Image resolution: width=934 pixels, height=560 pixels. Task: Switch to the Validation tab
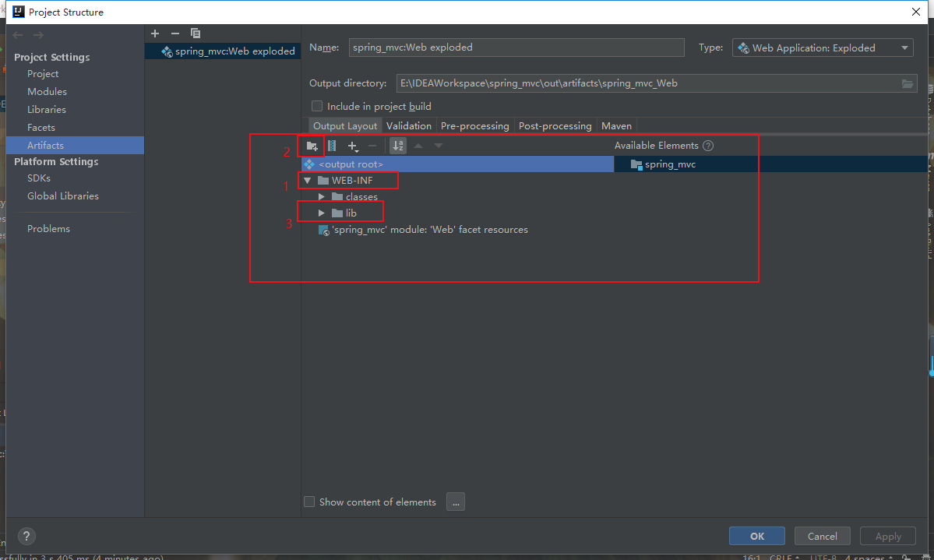(409, 125)
